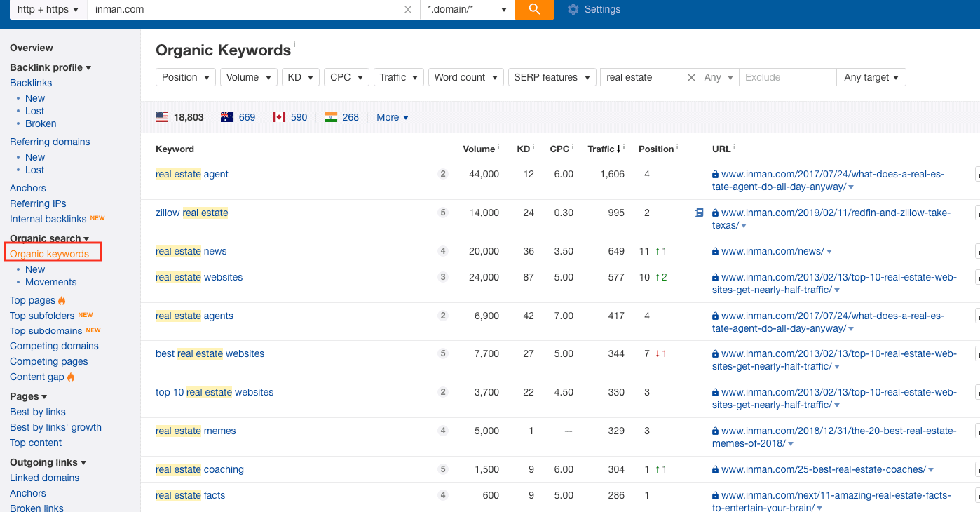
Task: Open Overview in the sidebar
Action: tap(32, 48)
